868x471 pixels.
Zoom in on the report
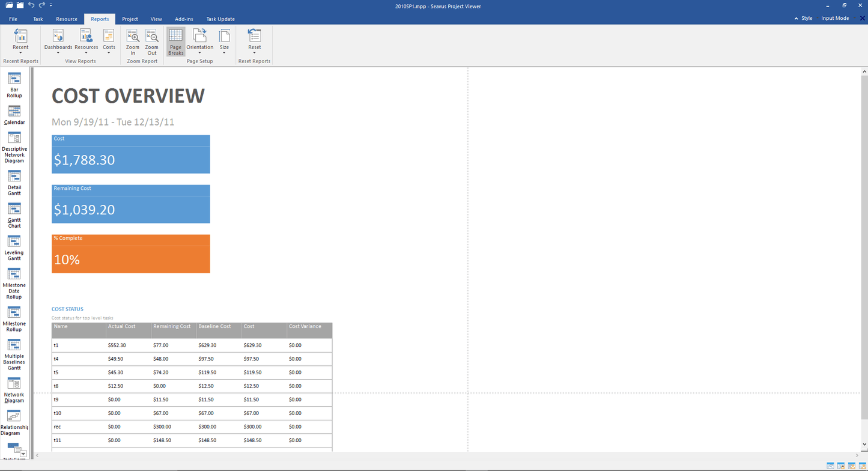click(x=132, y=41)
